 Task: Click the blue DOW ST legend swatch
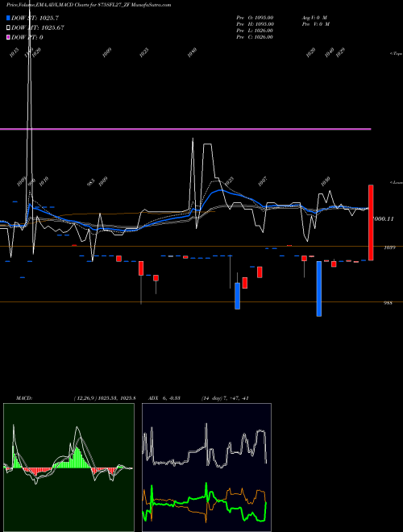pos(8,18)
